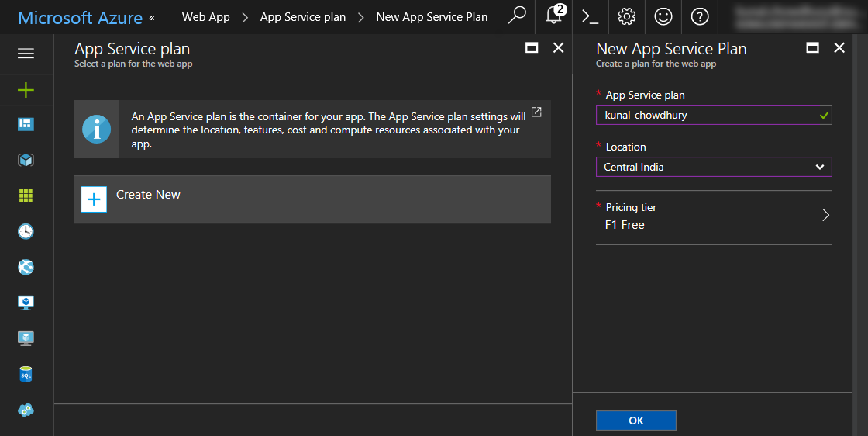
Task: Click the feedback smiley icon
Action: click(x=663, y=16)
